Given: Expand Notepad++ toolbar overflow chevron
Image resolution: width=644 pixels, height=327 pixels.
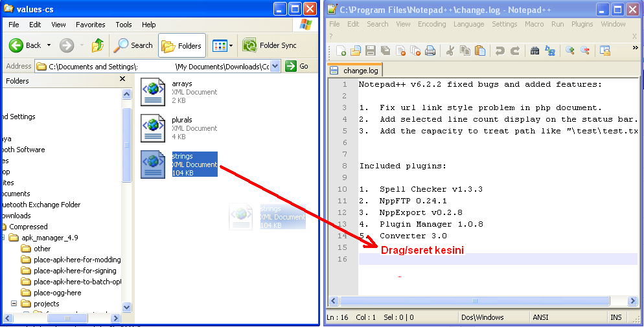Looking at the screenshot, I should point(635,48).
